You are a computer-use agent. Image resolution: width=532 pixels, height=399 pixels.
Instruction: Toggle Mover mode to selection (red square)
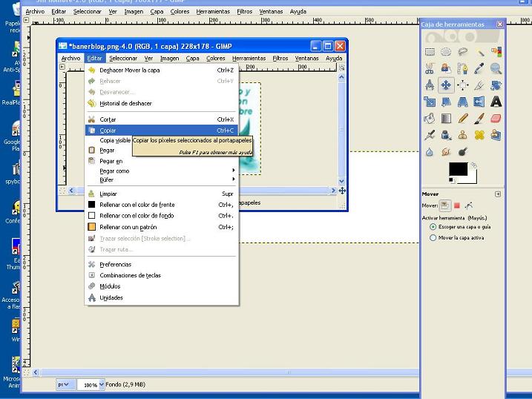pos(457,205)
